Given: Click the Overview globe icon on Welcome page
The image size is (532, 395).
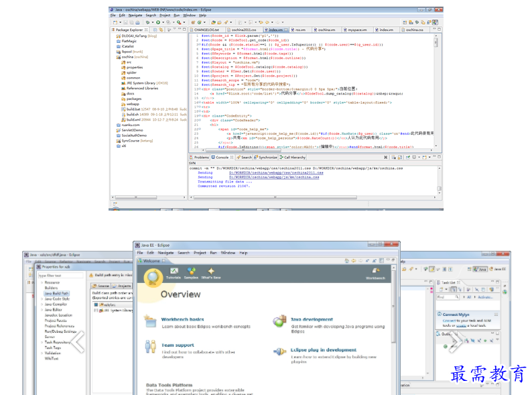Looking at the screenshot, I should click(153, 278).
